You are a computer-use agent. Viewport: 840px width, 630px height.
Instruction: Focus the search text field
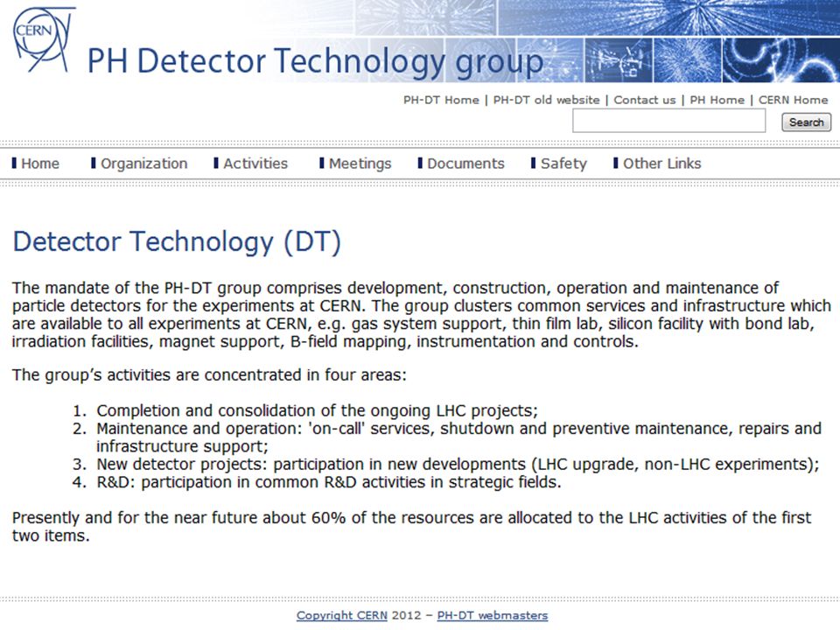click(668, 121)
